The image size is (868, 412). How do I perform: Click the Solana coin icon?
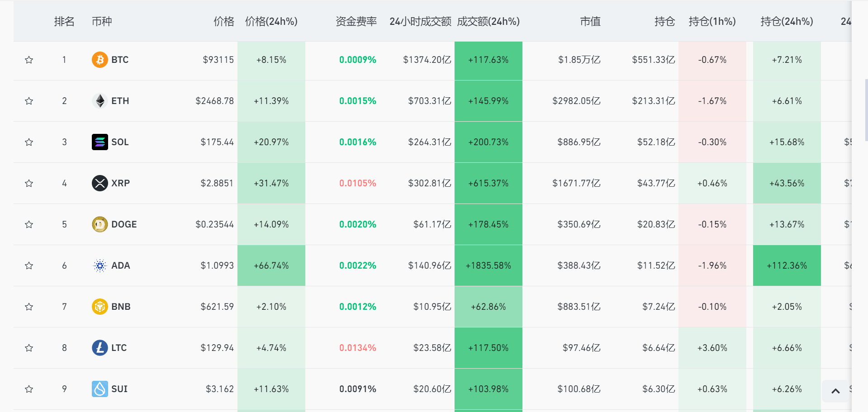tap(100, 142)
